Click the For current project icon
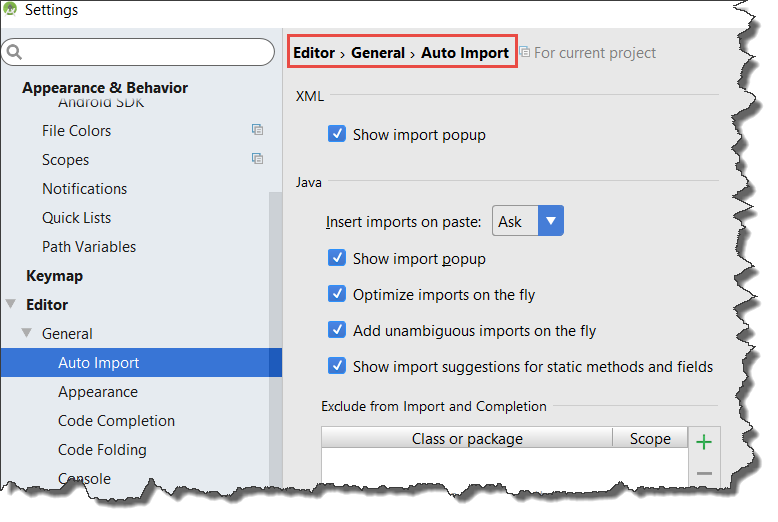This screenshot has width=778, height=522. (x=524, y=52)
